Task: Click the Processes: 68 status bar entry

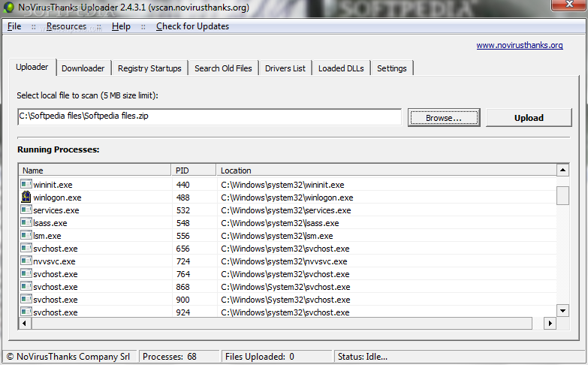Action: click(179, 357)
